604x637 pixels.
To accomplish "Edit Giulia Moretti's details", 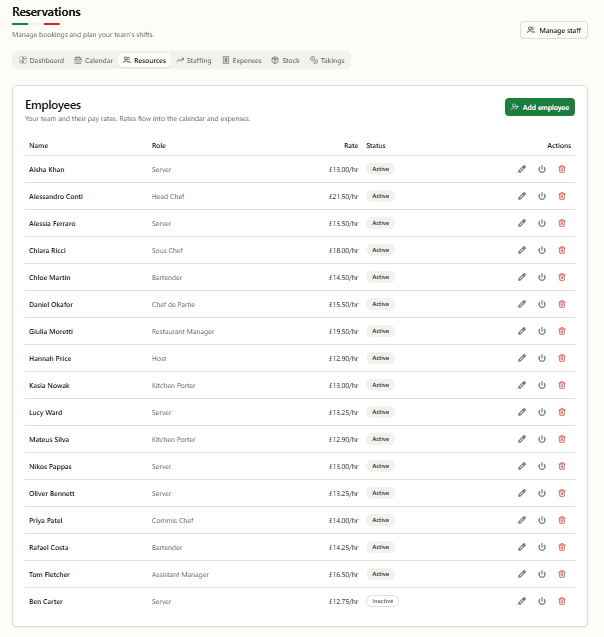I will click(522, 331).
